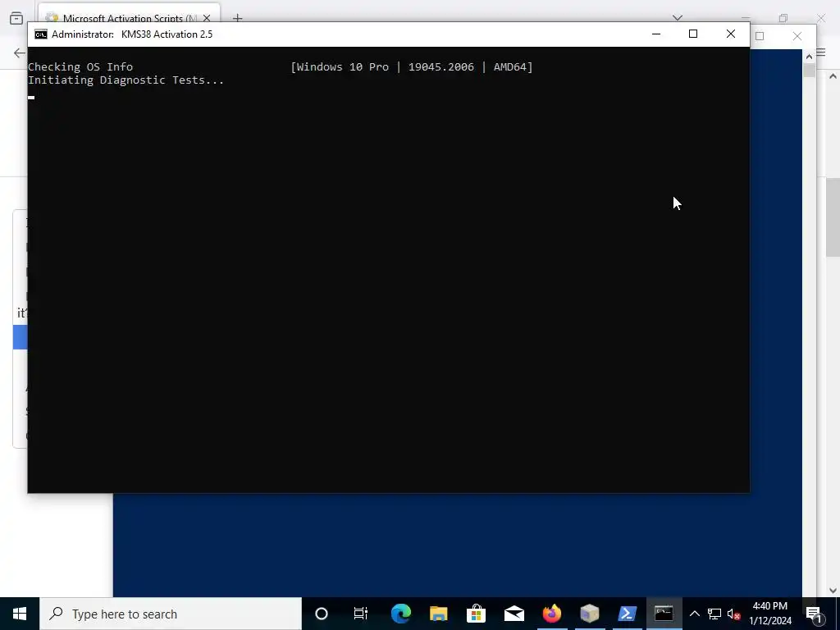Open Firefox View icon in browser
840x630 pixels.
[x=16, y=18]
